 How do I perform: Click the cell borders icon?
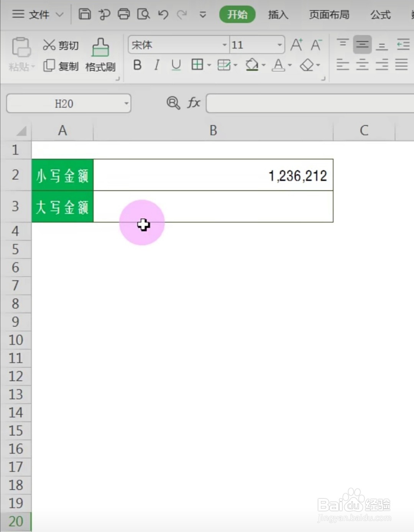tap(197, 64)
